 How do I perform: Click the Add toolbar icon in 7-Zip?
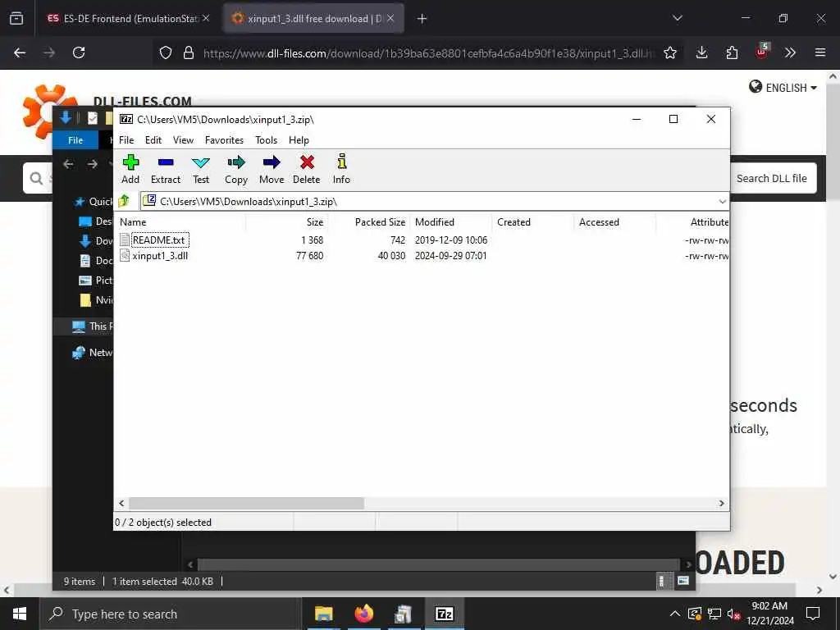130,162
